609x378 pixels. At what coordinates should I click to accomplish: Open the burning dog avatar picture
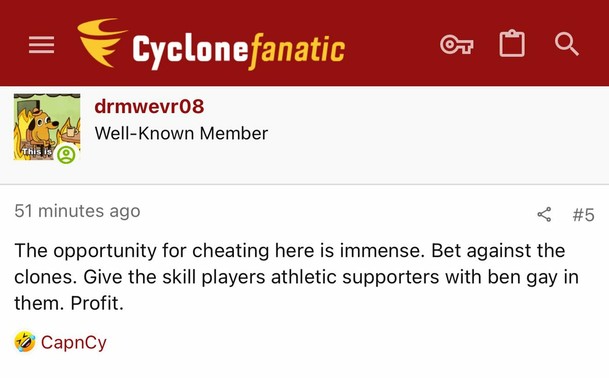tap(47, 127)
